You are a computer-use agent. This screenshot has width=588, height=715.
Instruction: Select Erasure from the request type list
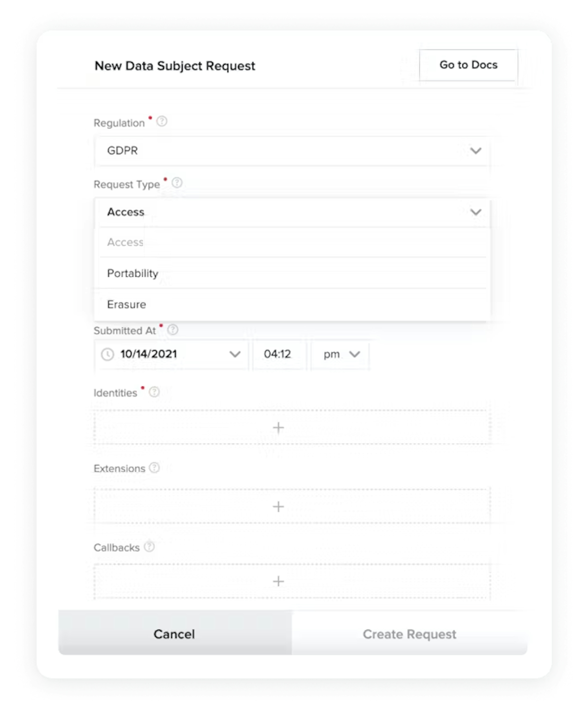126,304
